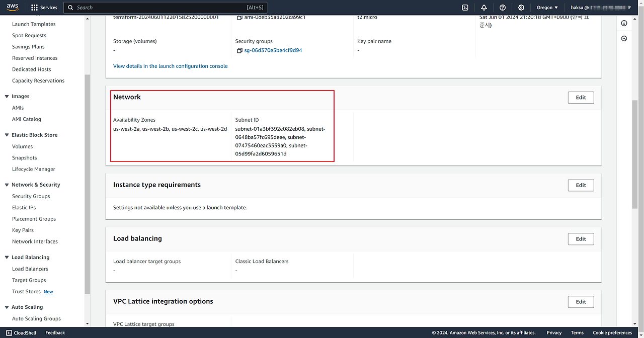Edit the Load balancing section
The width and height of the screenshot is (644, 338).
pos(581,239)
